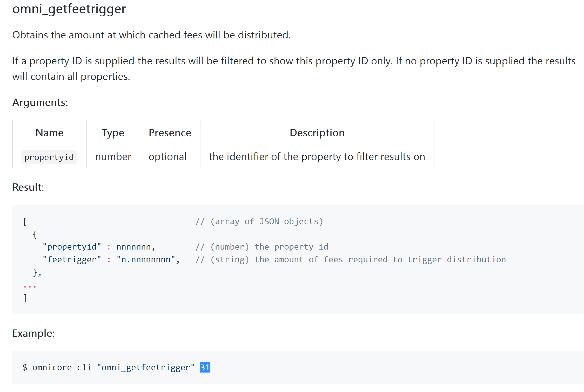Click the Type column header
The image size is (584, 392).
click(x=113, y=133)
